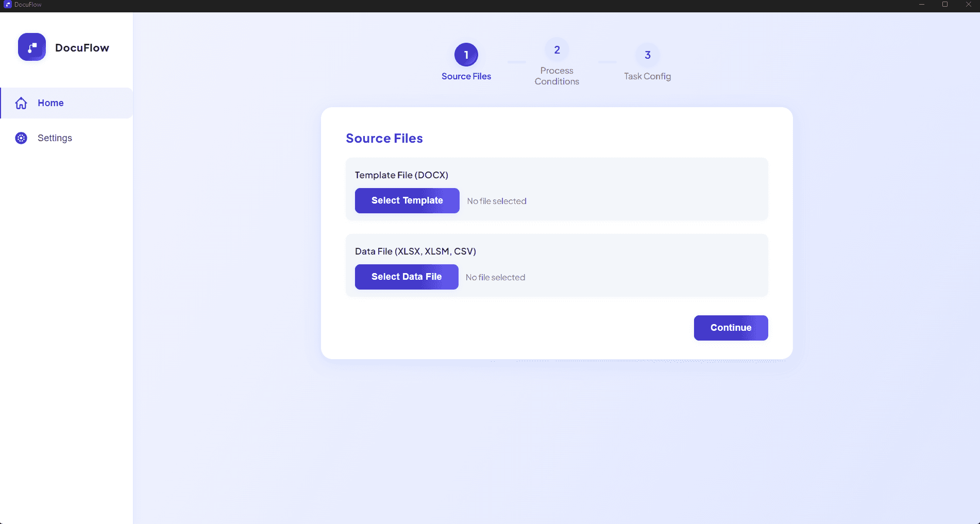Click the DocuFlow logo icon in sidebar
This screenshot has width=980, height=524.
[x=32, y=47]
